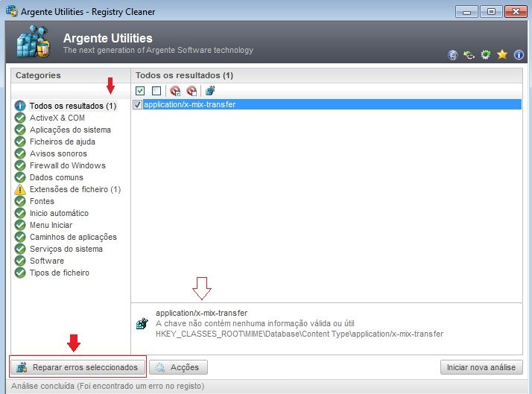The image size is (532, 394).
Task: Open settings via the green gear icon
Action: pos(486,54)
